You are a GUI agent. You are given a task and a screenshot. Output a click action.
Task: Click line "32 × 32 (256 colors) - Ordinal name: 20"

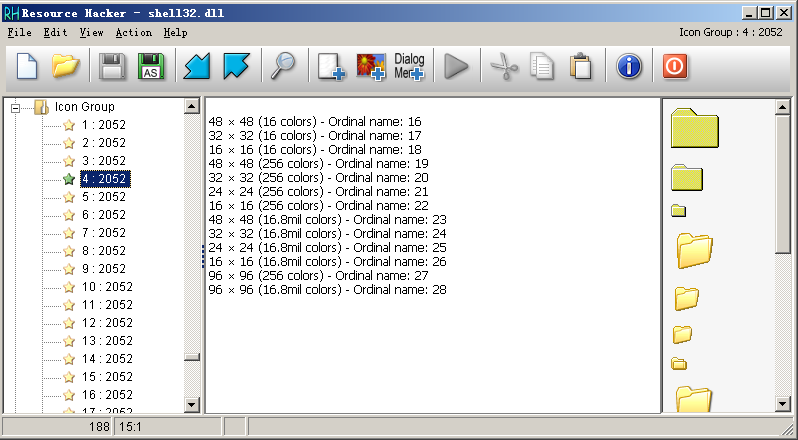[319, 178]
